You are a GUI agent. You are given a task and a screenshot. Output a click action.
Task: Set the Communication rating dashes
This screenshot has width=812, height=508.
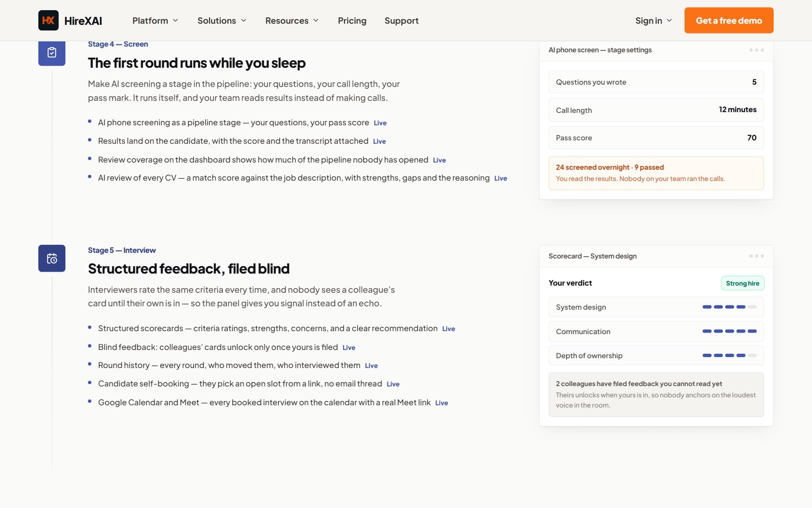pos(729,331)
